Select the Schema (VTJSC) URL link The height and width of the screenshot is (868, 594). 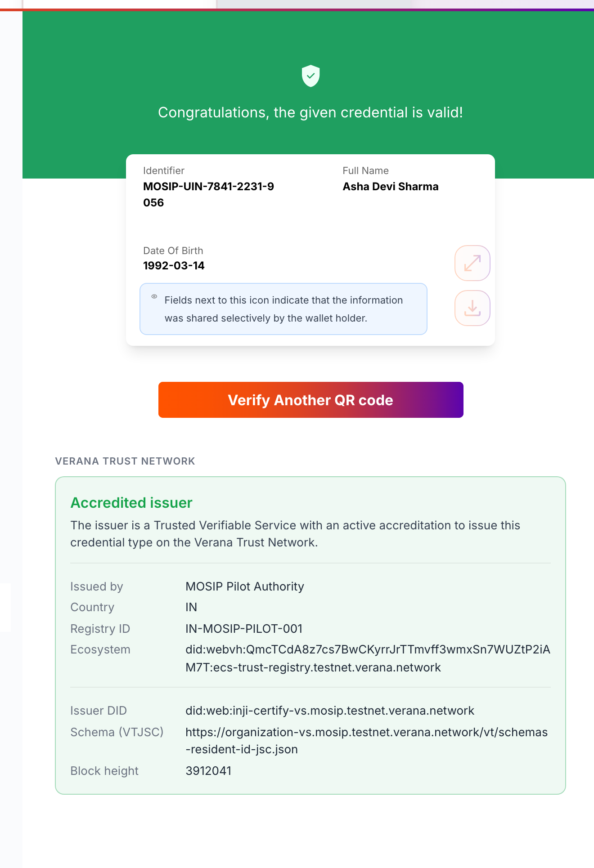pos(366,741)
